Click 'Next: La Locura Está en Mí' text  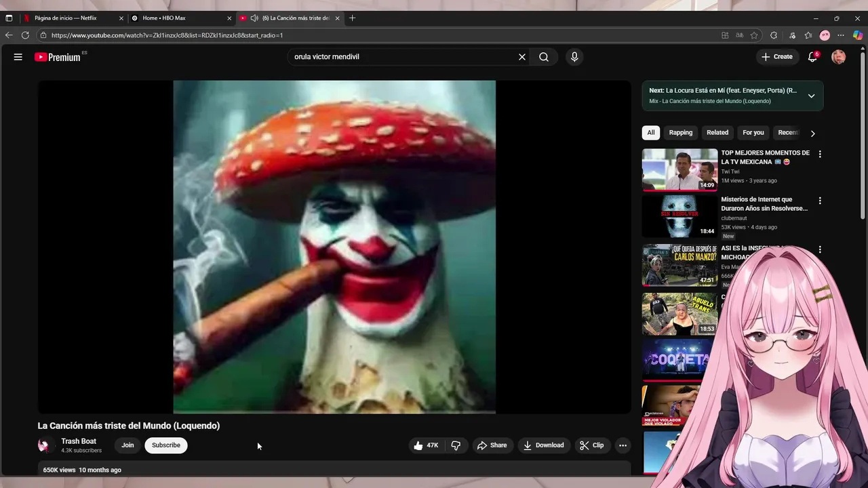coord(723,90)
